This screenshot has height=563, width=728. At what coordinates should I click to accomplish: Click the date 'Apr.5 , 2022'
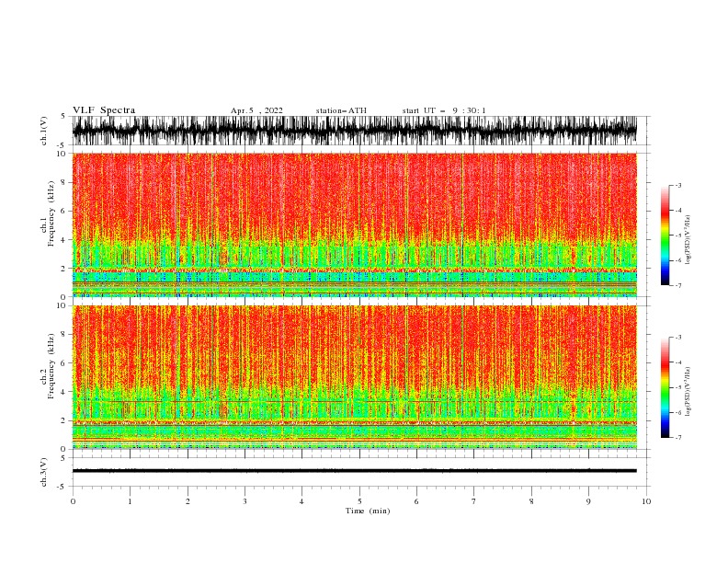tap(256, 110)
